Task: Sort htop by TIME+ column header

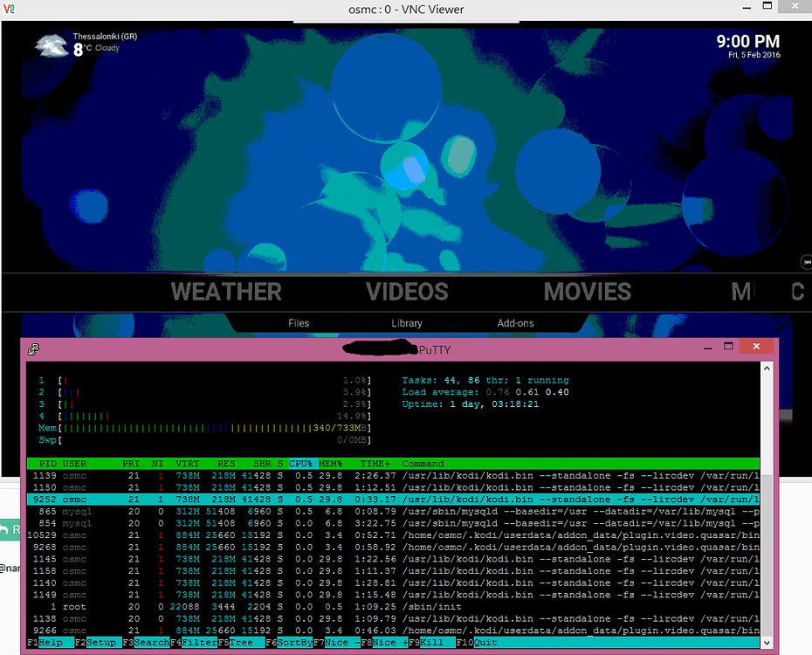Action: [375, 464]
